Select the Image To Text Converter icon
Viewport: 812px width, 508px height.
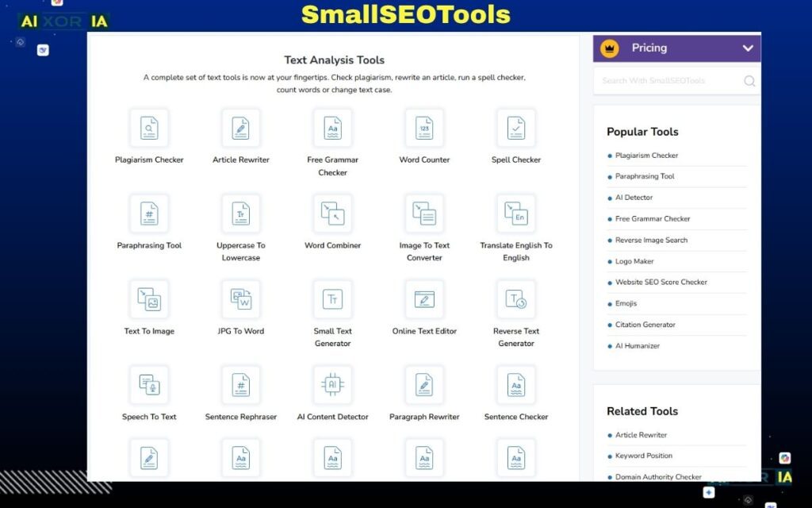pyautogui.click(x=424, y=214)
